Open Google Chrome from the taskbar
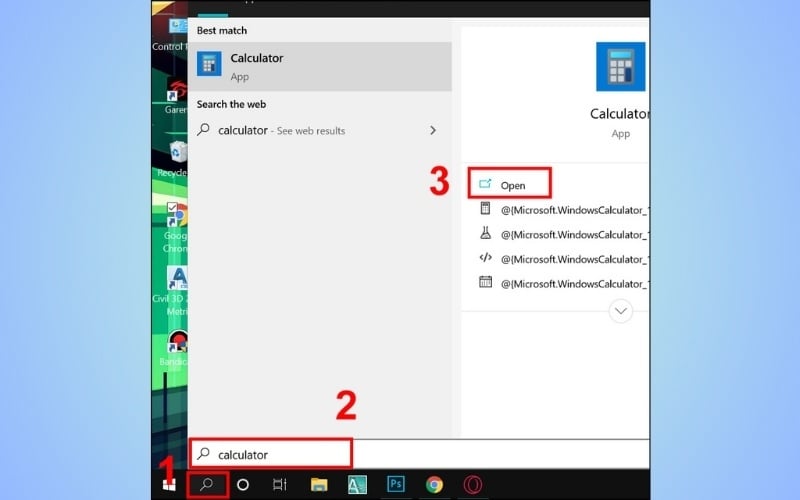The width and height of the screenshot is (800, 500). (x=434, y=484)
